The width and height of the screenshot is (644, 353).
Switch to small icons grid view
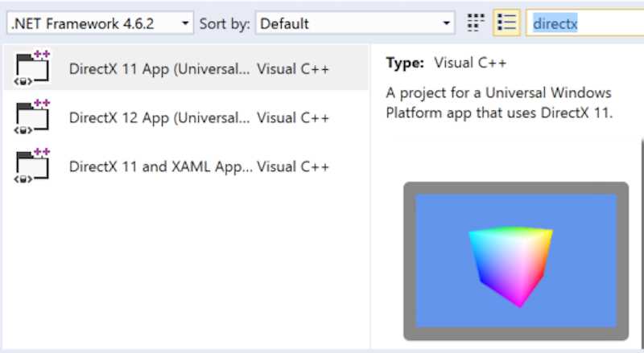click(x=476, y=23)
